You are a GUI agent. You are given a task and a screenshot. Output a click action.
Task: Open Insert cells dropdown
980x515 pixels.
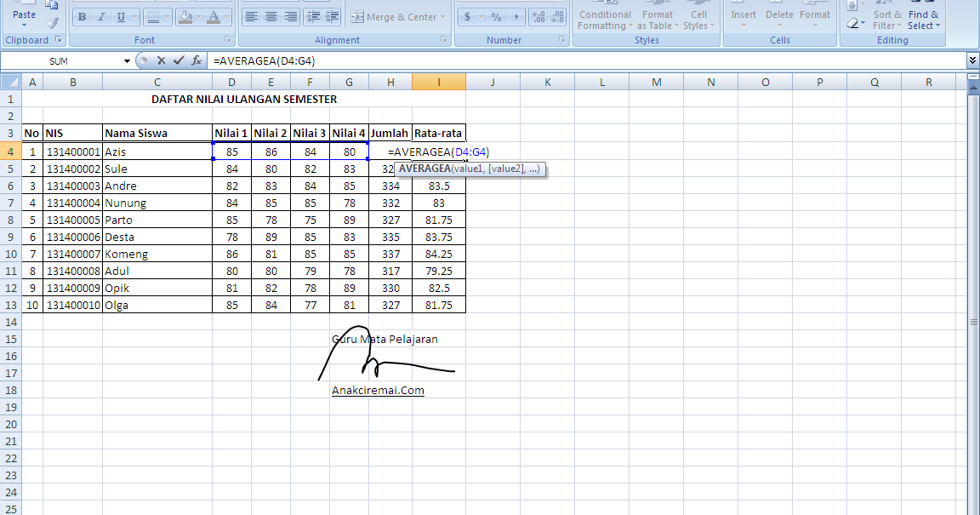pyautogui.click(x=744, y=26)
